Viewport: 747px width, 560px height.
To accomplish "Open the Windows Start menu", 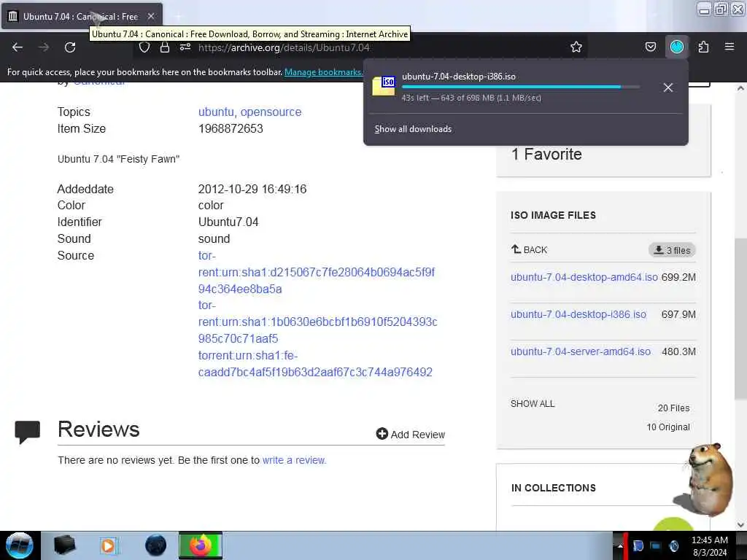I will click(19, 545).
